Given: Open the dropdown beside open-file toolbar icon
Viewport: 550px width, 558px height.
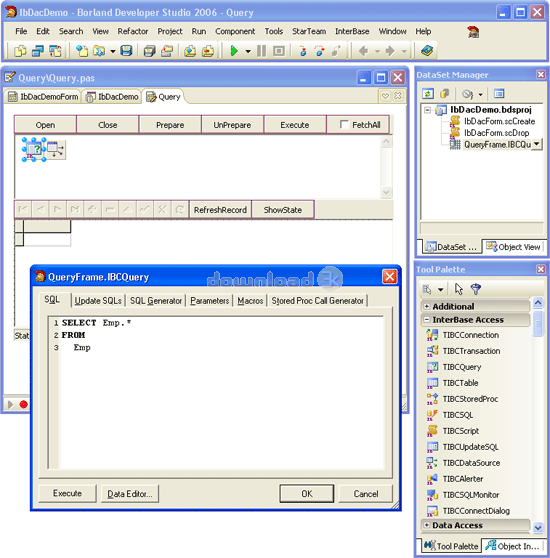Looking at the screenshot, I should (112, 52).
